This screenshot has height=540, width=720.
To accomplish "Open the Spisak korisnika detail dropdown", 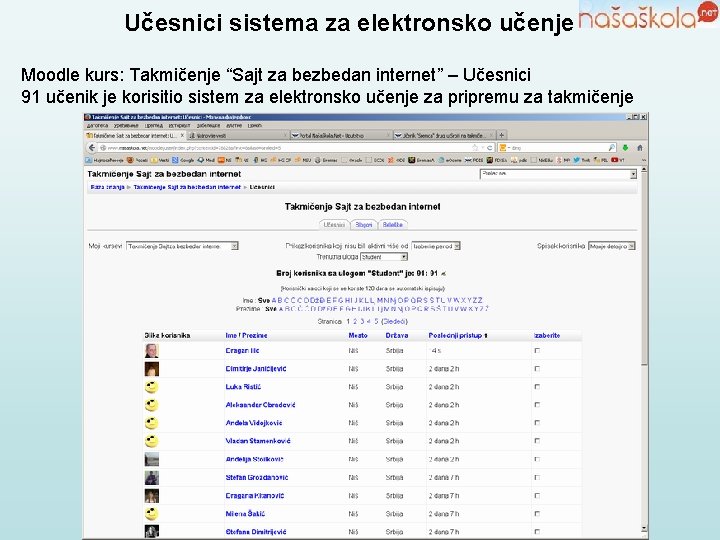I will tap(612, 247).
